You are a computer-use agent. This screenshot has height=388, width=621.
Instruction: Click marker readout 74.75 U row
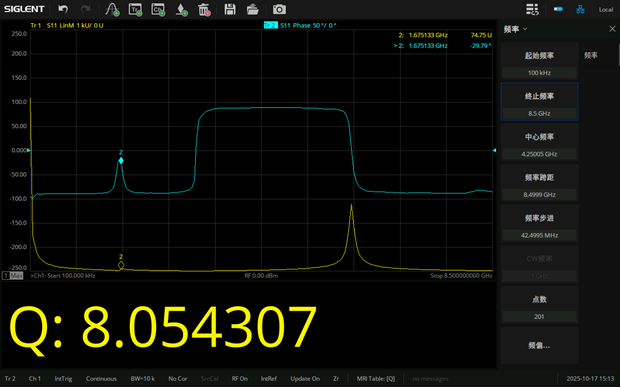pos(445,35)
